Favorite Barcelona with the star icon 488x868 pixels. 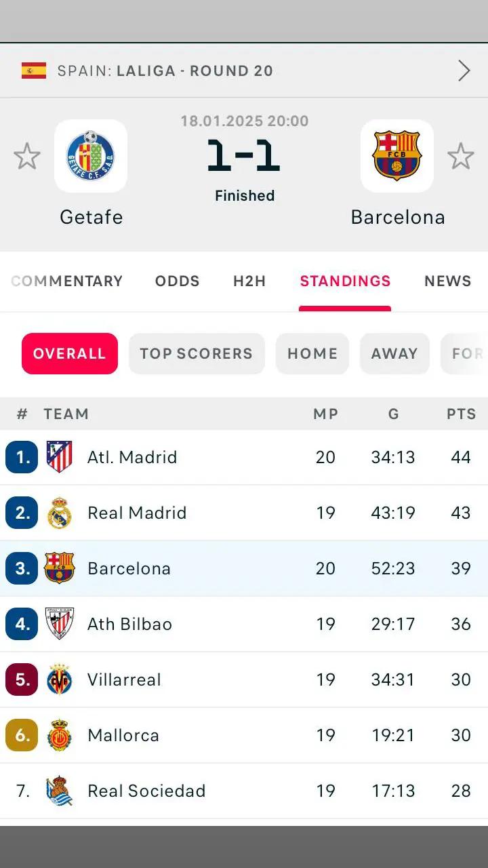coord(461,157)
